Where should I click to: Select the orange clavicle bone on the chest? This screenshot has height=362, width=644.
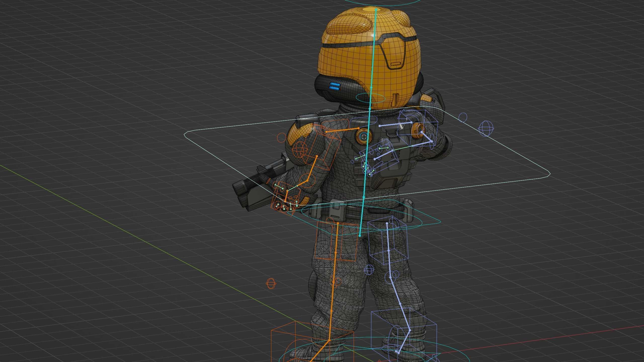click(x=342, y=130)
